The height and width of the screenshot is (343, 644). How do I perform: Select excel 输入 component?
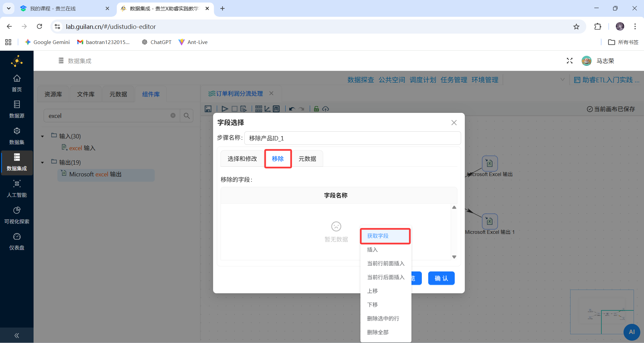click(79, 148)
